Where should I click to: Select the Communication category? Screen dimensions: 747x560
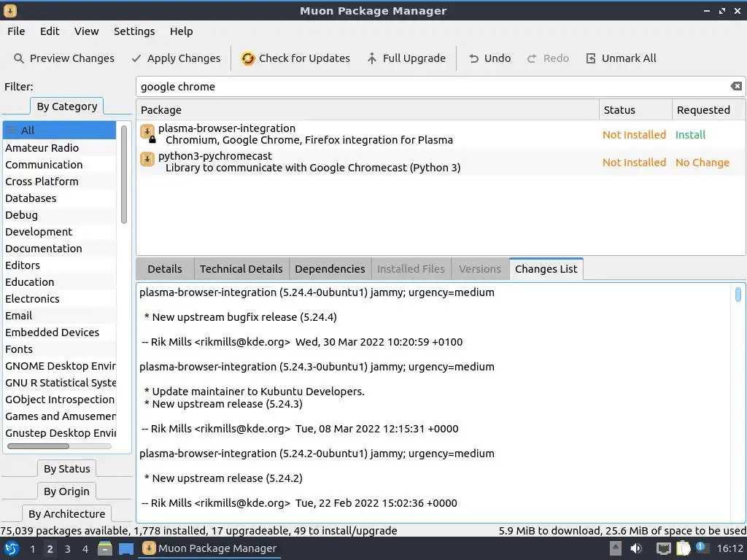tap(59, 164)
